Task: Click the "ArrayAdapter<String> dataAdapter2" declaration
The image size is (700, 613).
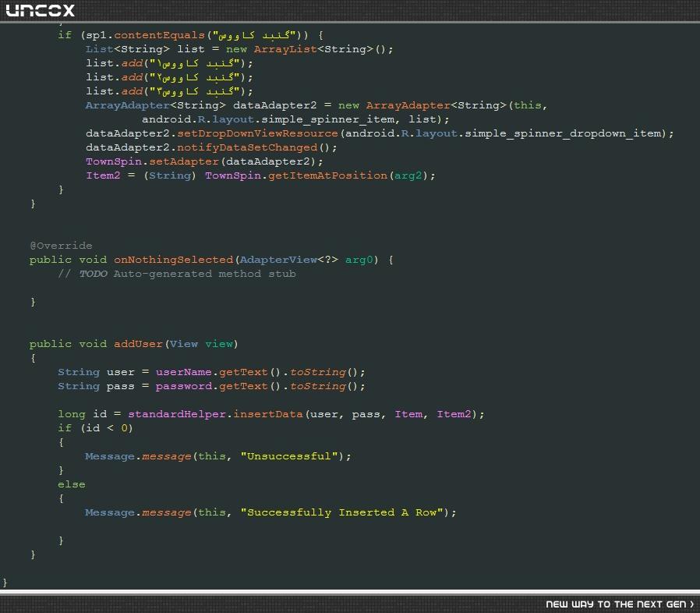Action: tap(201, 105)
